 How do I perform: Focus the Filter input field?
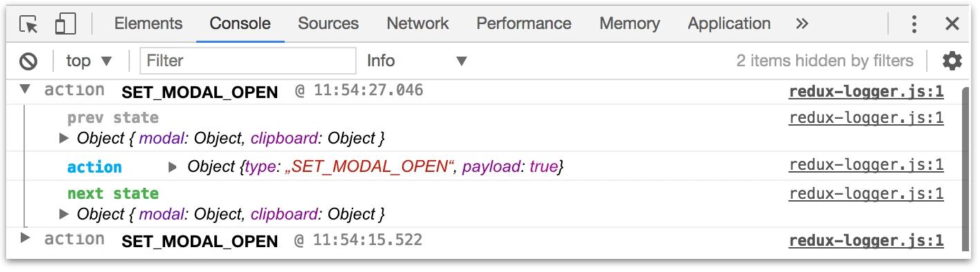coord(248,61)
